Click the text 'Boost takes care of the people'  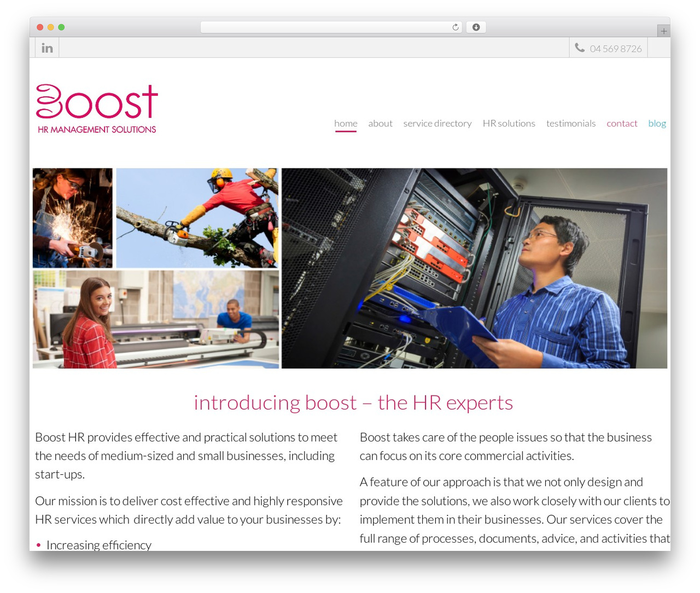pyautogui.click(x=506, y=446)
